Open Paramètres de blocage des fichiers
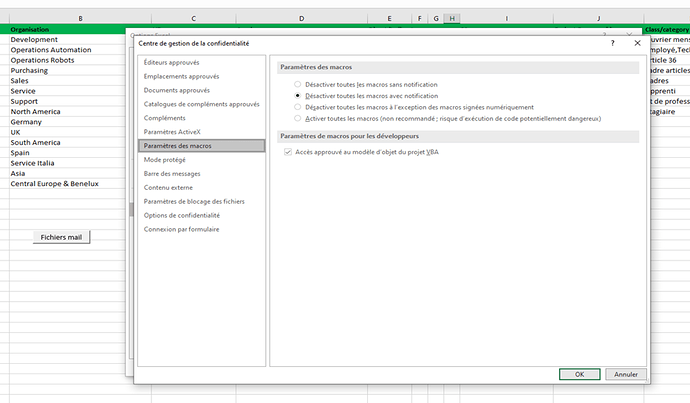The width and height of the screenshot is (690, 403). [202, 202]
